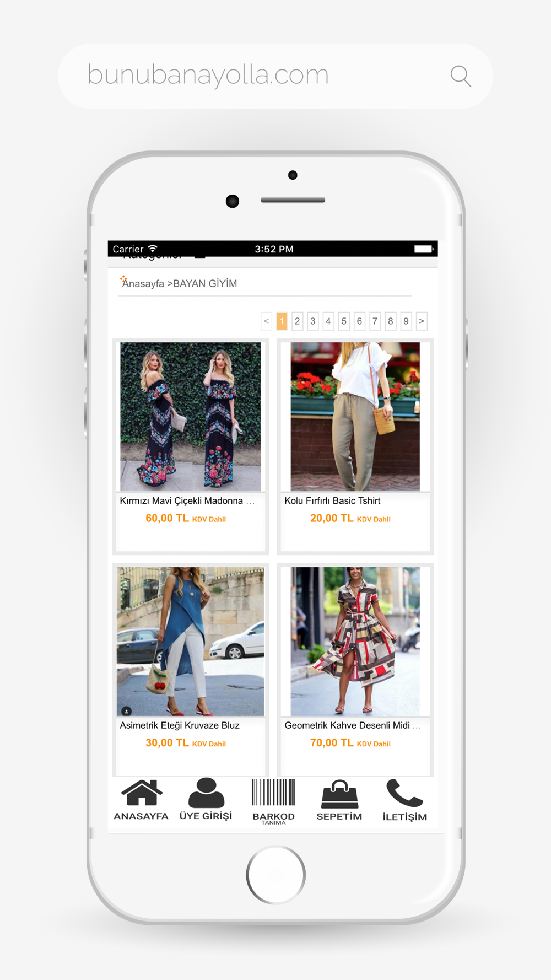Click the search magnifier icon

coord(461,76)
